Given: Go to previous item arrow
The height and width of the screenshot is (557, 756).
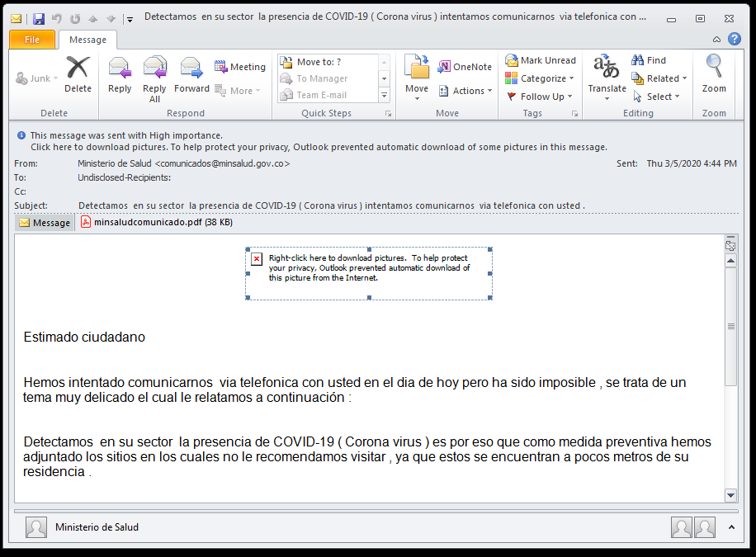Looking at the screenshot, I should pos(92,19).
